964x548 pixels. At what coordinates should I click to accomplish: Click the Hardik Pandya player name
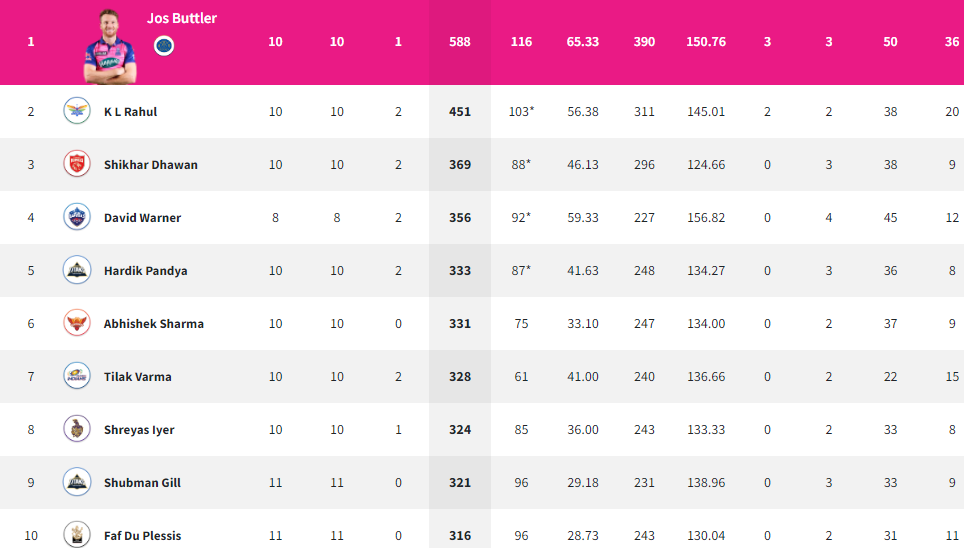(146, 271)
